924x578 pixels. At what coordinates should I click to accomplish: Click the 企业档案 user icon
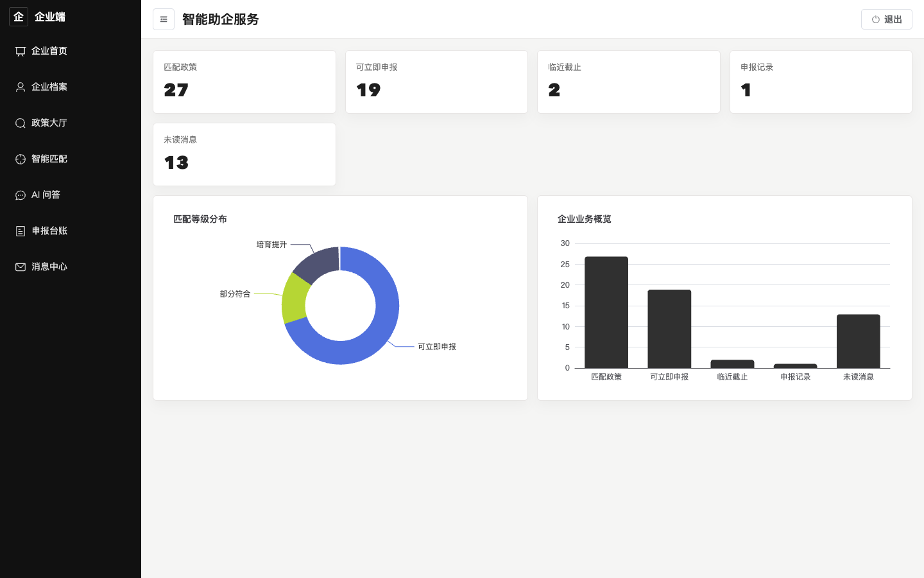21,87
